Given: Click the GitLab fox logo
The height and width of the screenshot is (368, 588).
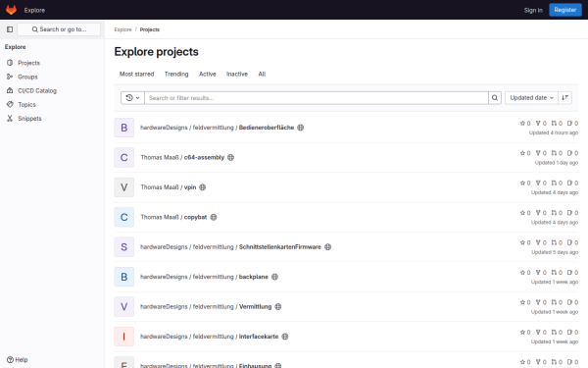Looking at the screenshot, I should pyautogui.click(x=11, y=10).
